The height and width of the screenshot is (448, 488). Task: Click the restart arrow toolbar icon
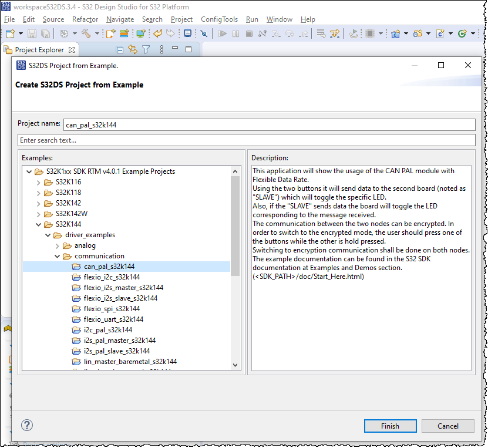point(354,33)
